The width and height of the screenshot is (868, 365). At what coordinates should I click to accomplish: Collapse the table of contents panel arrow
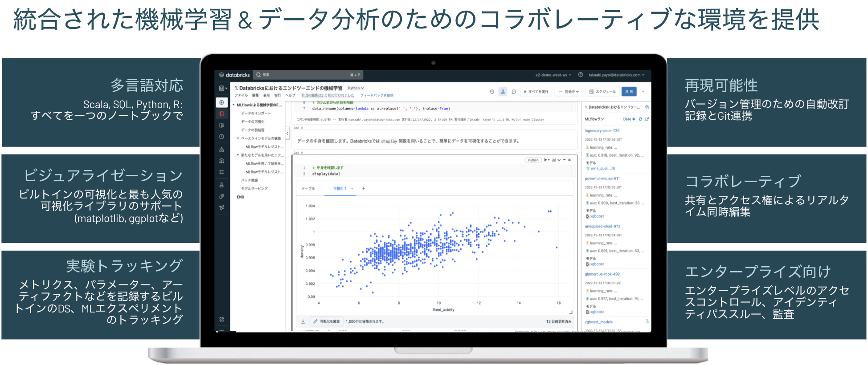[287, 133]
